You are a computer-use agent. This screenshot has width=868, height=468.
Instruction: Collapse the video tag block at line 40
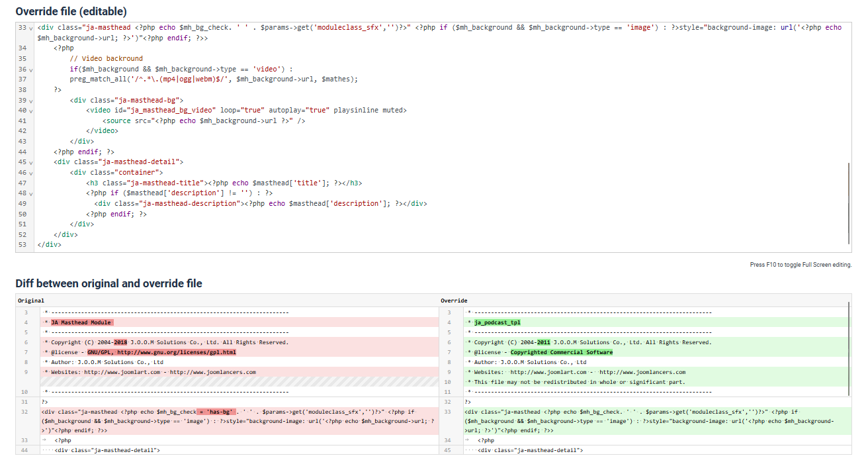(x=31, y=111)
